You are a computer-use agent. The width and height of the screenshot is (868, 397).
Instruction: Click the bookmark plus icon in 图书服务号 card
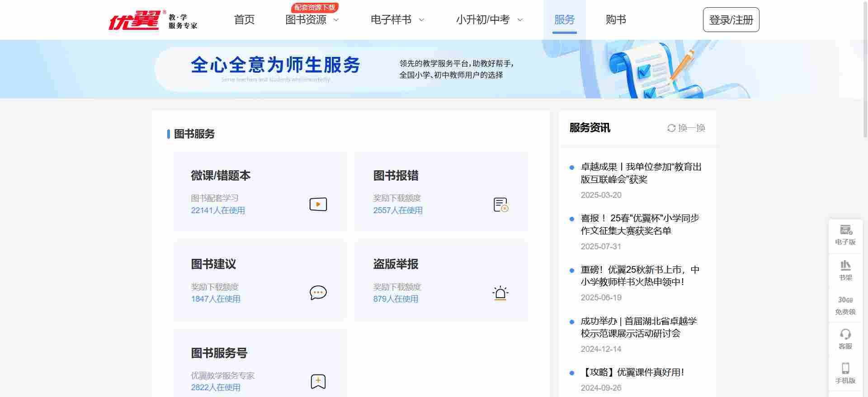point(318,382)
